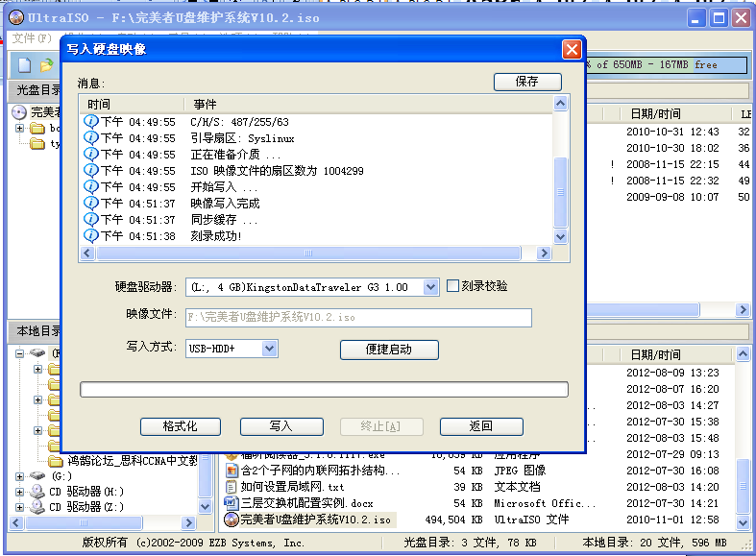Click the 事件 column header in messages

[369, 104]
